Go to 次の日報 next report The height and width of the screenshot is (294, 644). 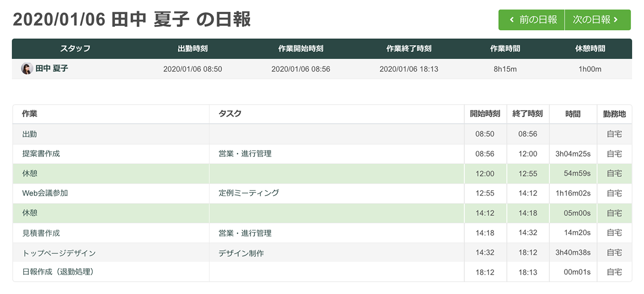click(x=597, y=20)
